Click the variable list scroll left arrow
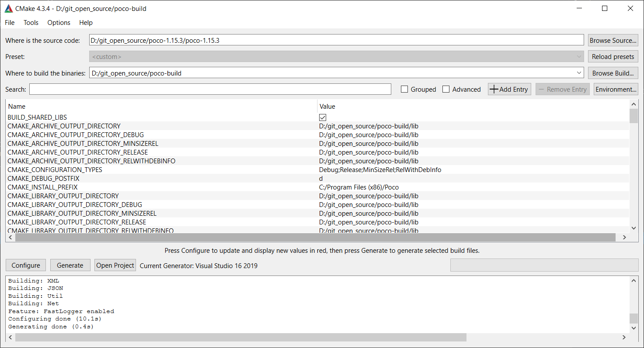The image size is (644, 348). pyautogui.click(x=10, y=237)
